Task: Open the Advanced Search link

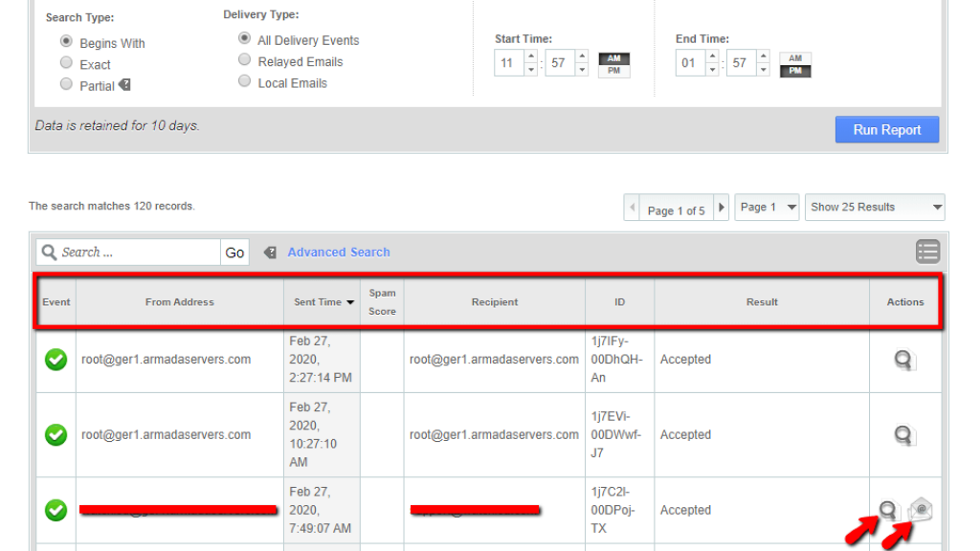Action: [x=339, y=252]
